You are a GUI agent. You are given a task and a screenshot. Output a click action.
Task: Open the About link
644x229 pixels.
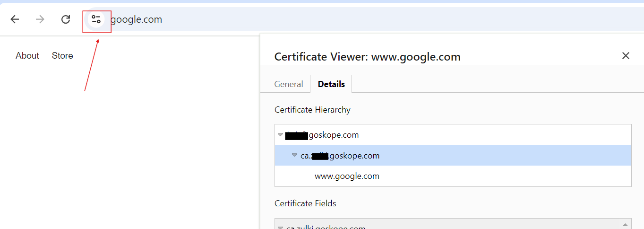tap(27, 56)
